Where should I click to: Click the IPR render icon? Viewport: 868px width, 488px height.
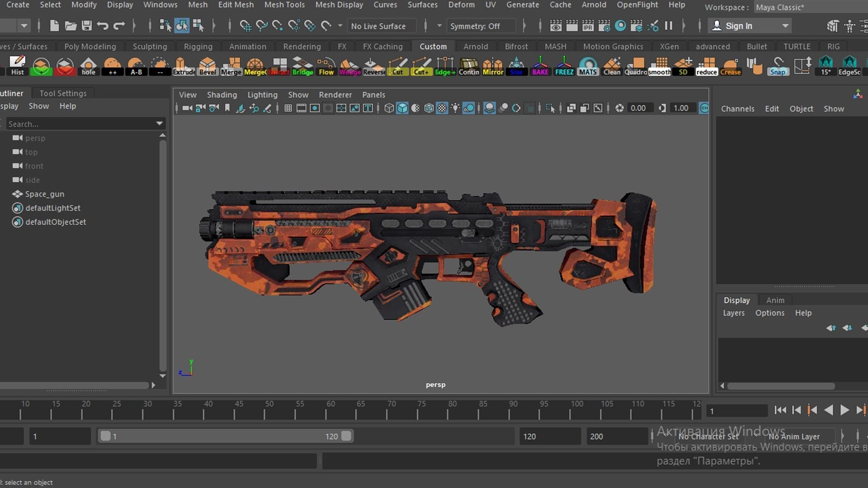coord(588,26)
